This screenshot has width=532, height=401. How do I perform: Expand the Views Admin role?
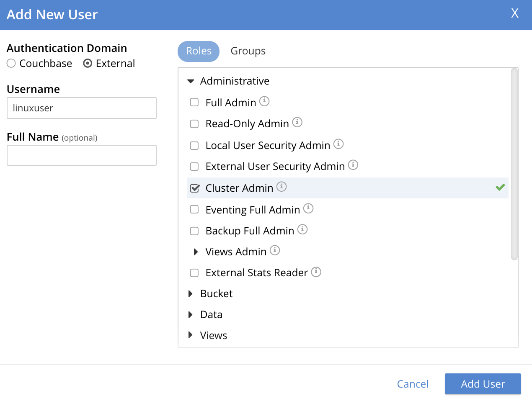tap(196, 252)
